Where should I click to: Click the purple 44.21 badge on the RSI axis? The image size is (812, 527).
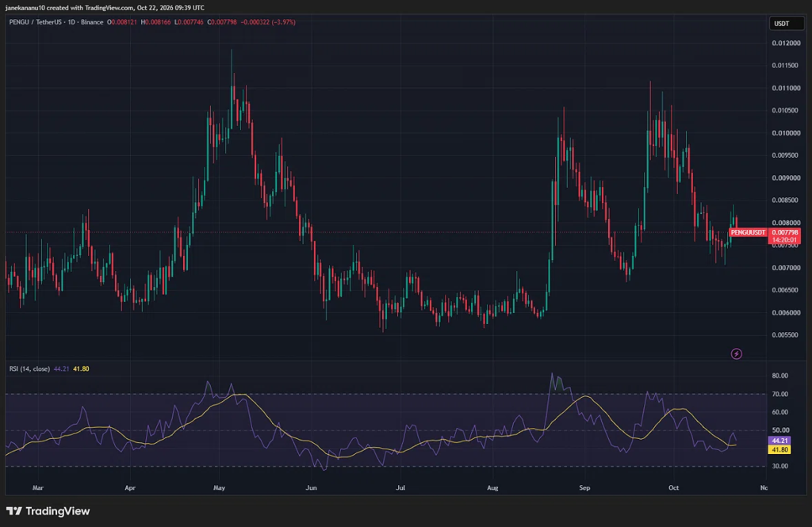tap(779, 441)
